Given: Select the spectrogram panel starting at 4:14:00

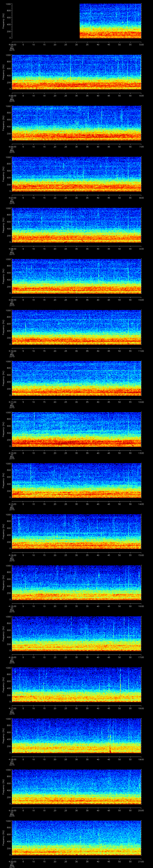Looking at the screenshot, I should [77, 531].
